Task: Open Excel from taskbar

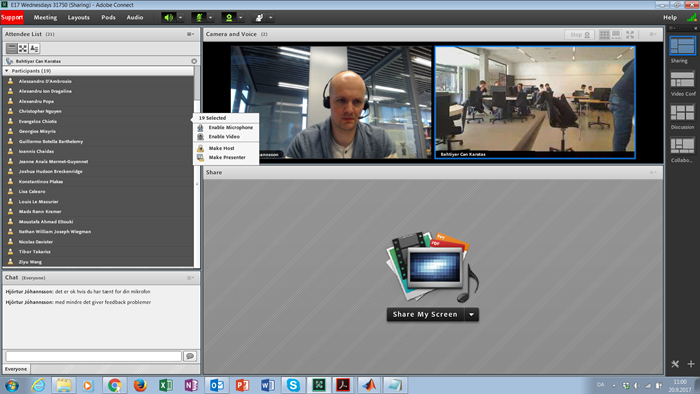Action: click(166, 385)
